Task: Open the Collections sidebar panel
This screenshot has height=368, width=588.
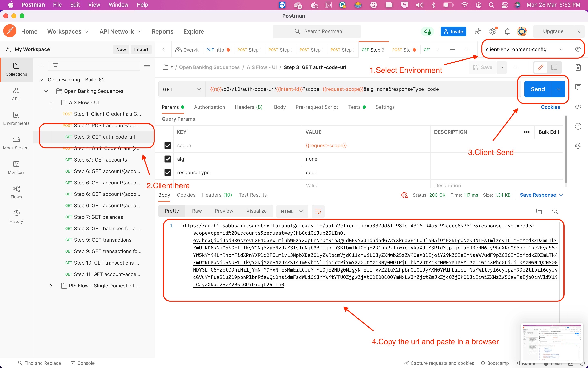Action: (16, 70)
